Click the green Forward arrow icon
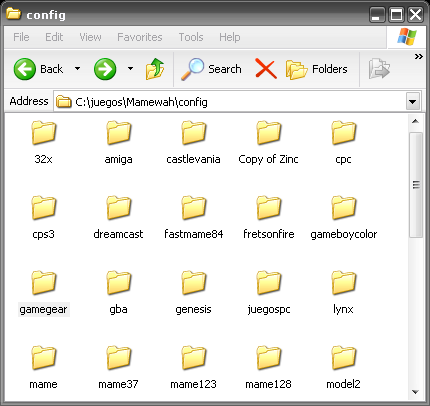Image resolution: width=430 pixels, height=406 pixels. point(105,69)
